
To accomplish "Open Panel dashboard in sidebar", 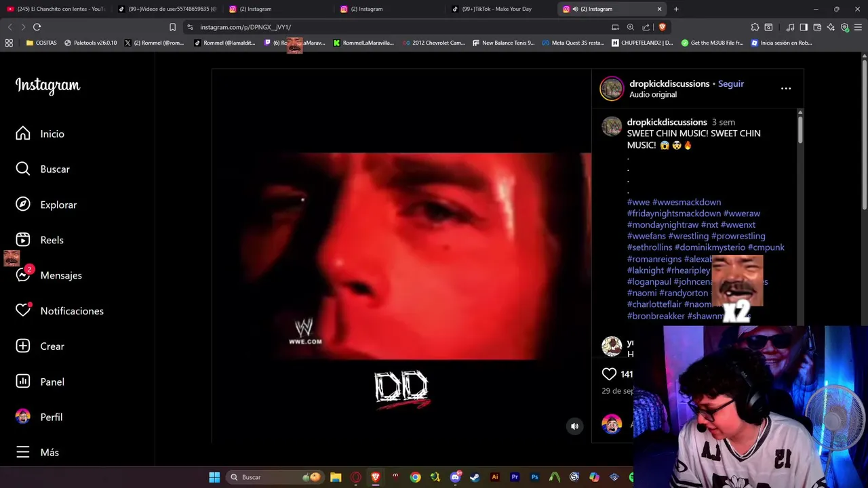I will 40,382.
